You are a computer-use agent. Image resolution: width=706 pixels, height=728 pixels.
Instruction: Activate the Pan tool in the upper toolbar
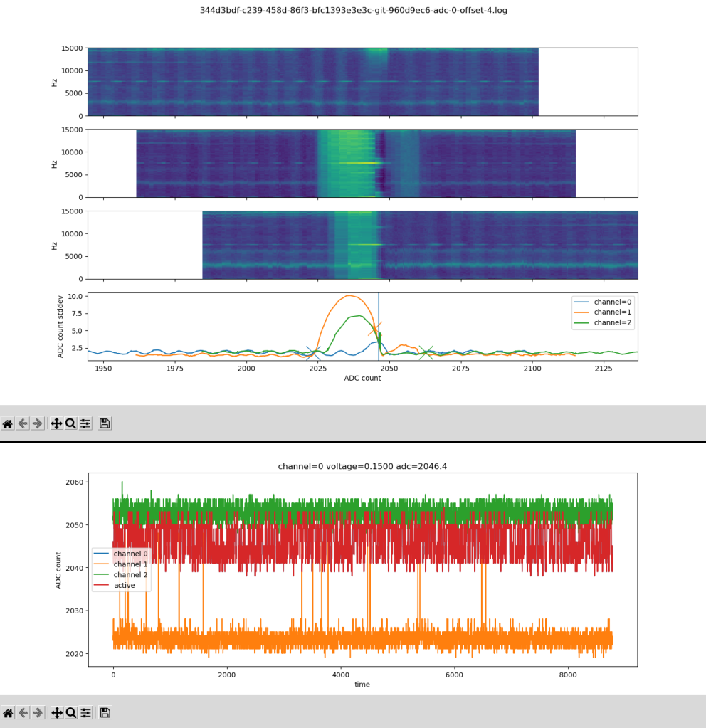(56, 423)
